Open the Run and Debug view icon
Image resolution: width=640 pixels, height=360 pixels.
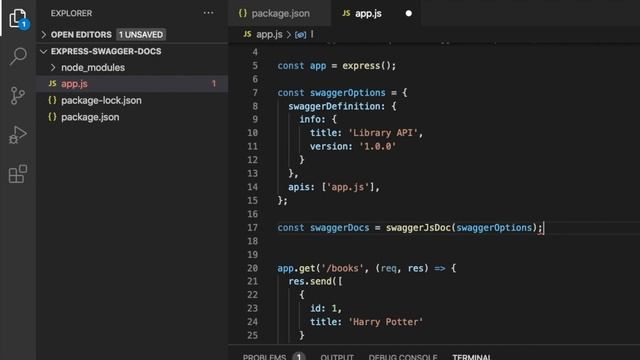[x=18, y=135]
